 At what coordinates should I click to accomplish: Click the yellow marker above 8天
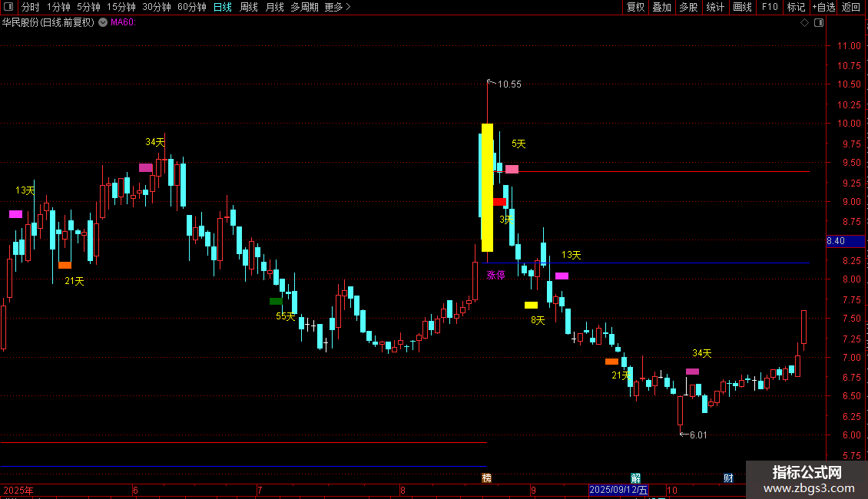[531, 305]
